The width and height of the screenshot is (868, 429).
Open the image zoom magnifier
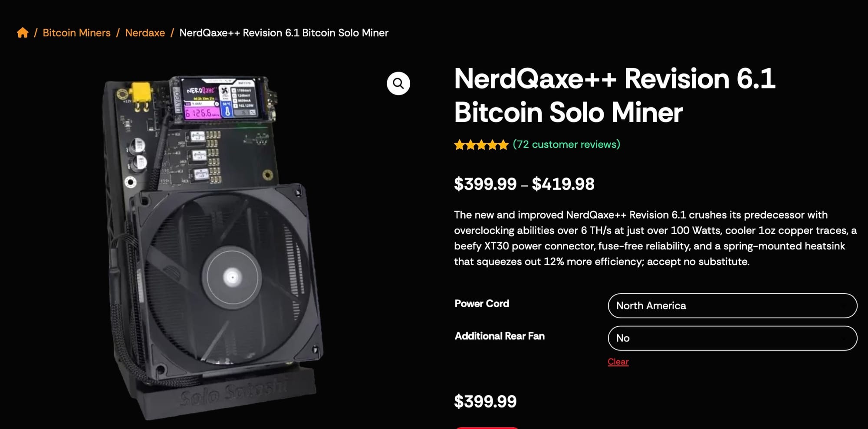[x=398, y=83]
